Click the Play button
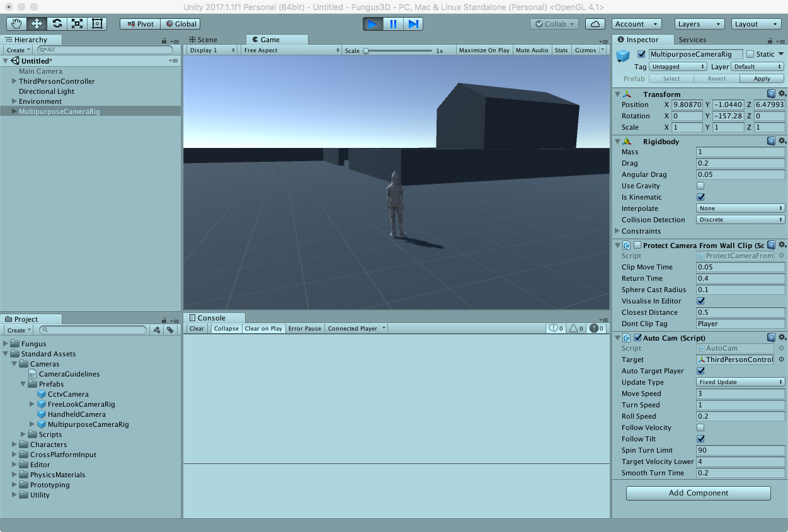This screenshot has height=532, width=788. [373, 24]
